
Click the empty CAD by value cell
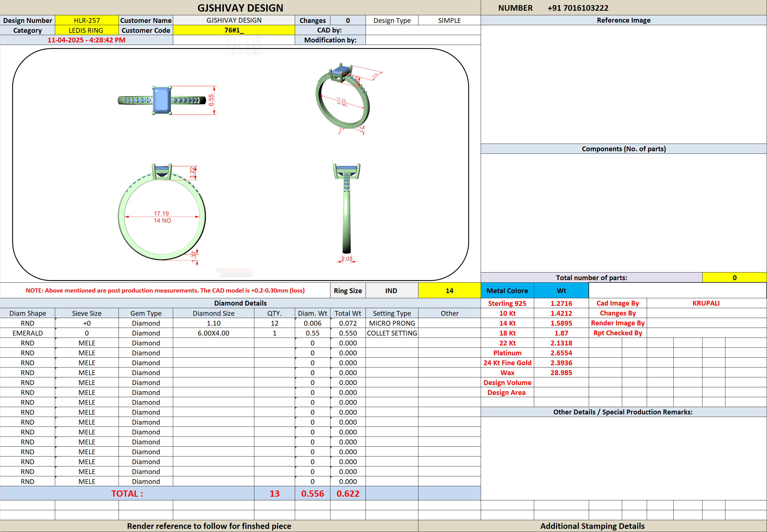pyautogui.click(x=423, y=30)
